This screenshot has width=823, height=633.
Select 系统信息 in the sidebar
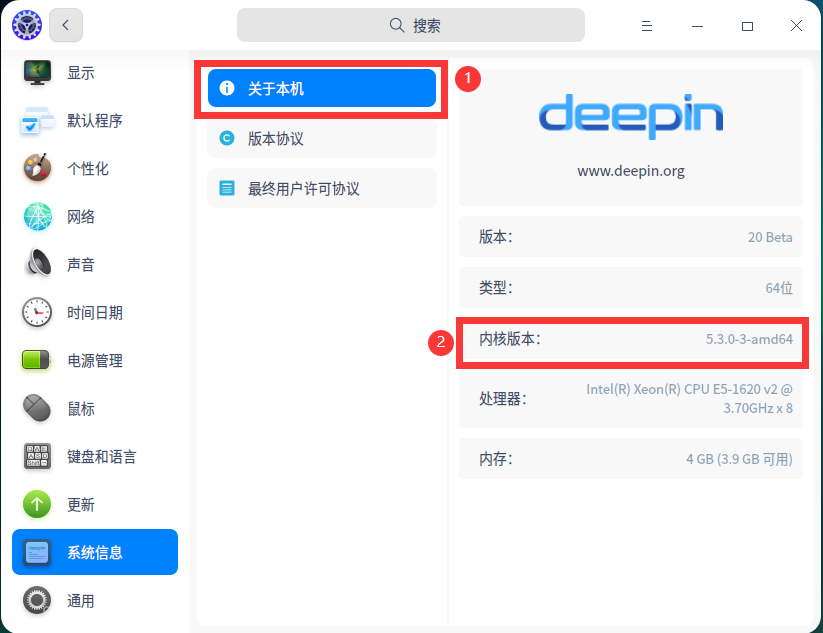point(95,552)
